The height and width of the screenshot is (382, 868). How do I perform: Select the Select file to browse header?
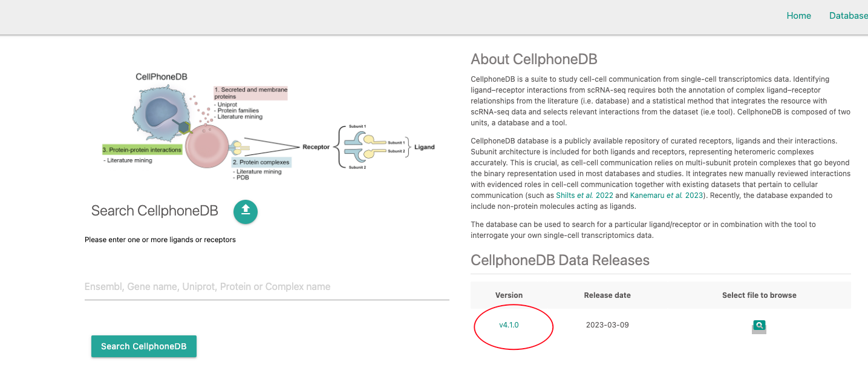(759, 295)
